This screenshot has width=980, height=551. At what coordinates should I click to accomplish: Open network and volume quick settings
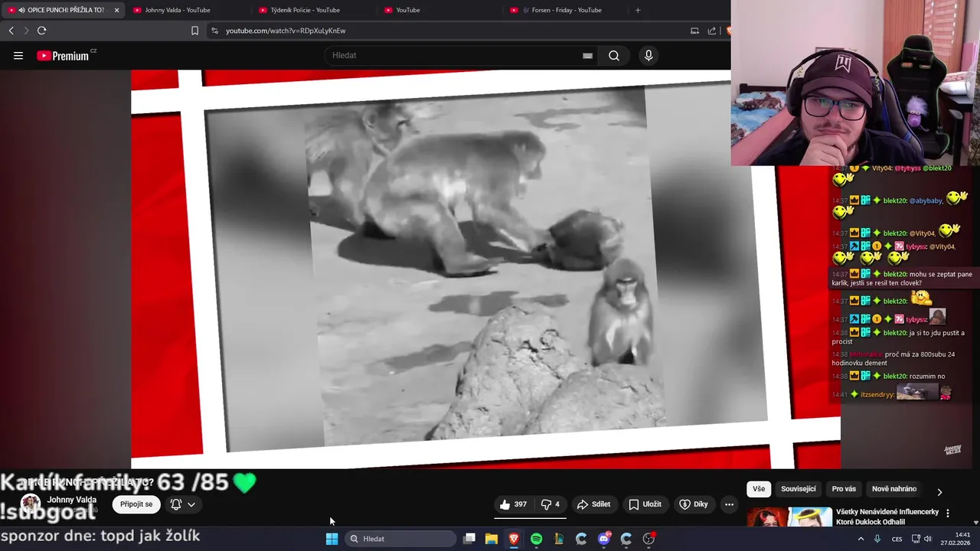[x=922, y=539]
